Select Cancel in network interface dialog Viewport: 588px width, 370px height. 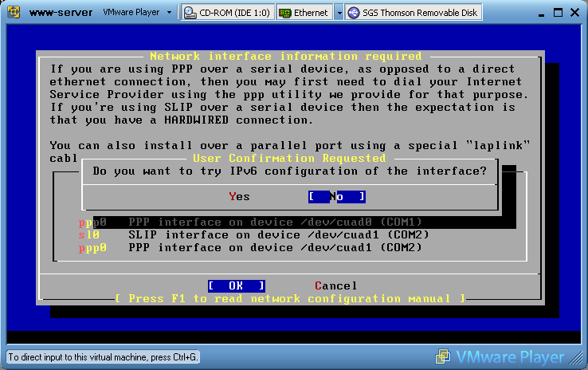point(335,286)
